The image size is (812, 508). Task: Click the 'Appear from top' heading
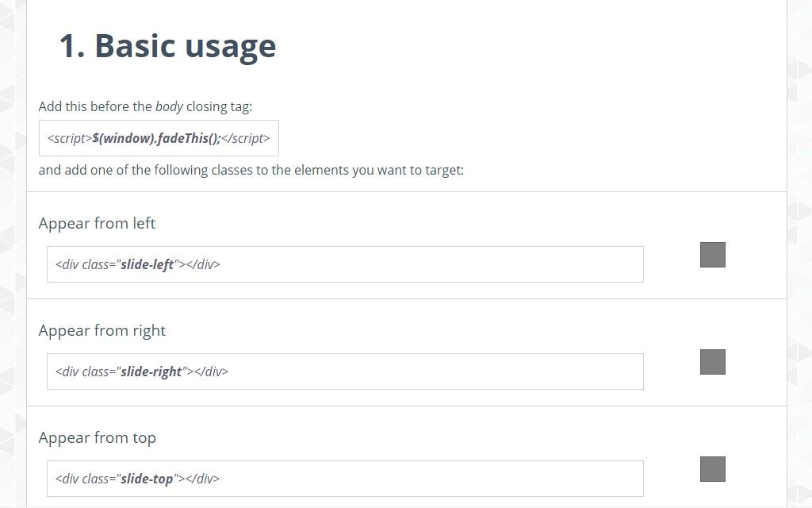tap(98, 438)
